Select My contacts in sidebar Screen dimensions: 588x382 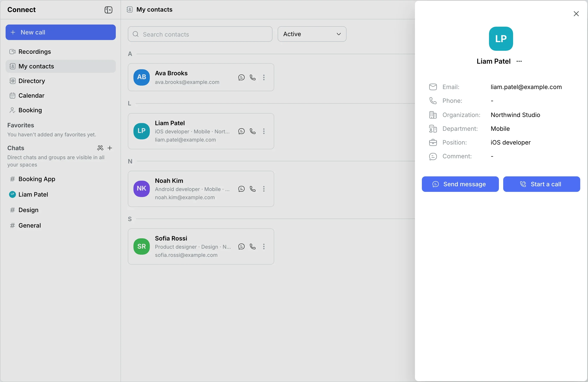[60, 66]
